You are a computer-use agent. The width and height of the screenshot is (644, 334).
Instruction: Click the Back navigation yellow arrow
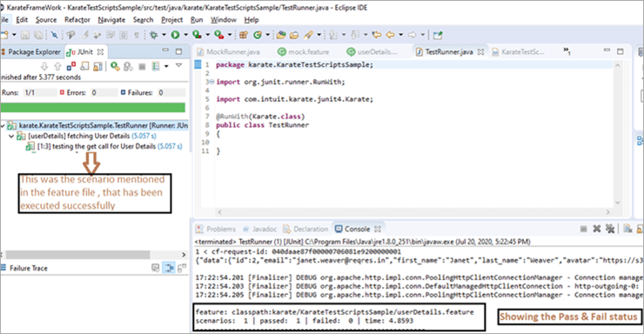coord(391,35)
